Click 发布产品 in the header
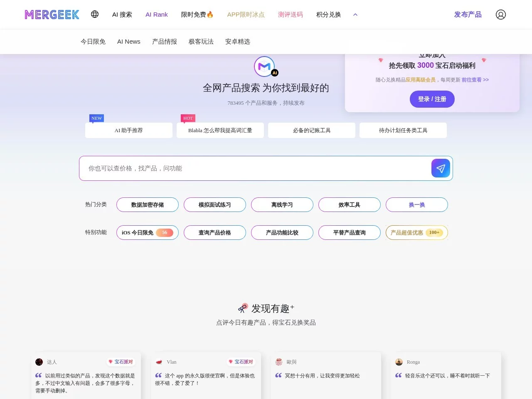This screenshot has height=399, width=532. pyautogui.click(x=468, y=15)
